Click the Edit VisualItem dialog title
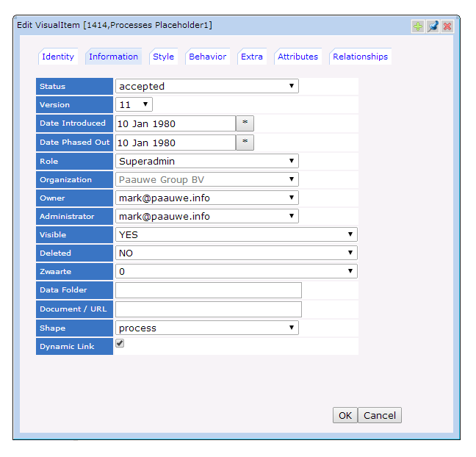Viewport: 476px width, 457px height. (x=115, y=25)
